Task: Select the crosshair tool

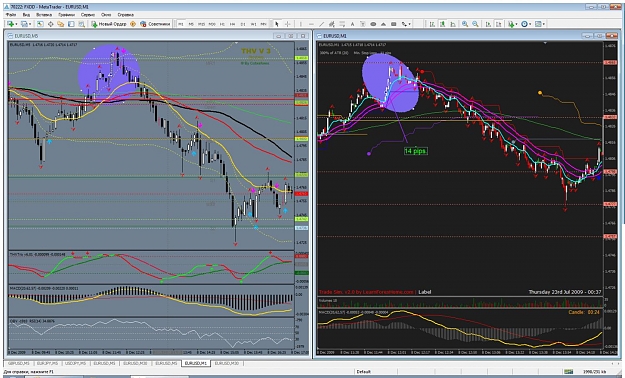Action: tap(287, 24)
